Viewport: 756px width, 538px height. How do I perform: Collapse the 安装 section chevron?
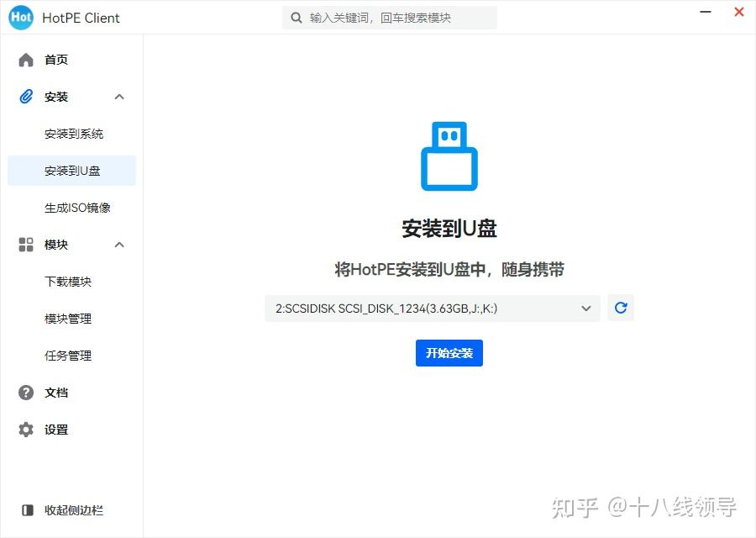pos(119,97)
